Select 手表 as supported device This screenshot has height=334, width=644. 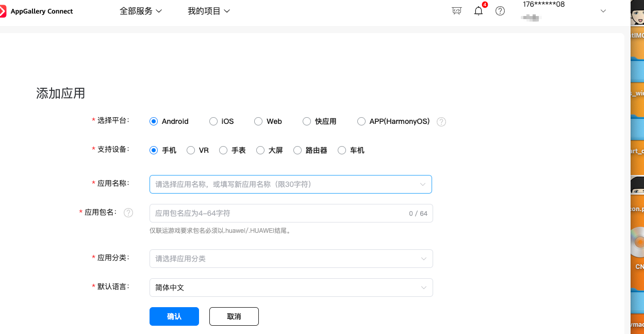tap(223, 151)
